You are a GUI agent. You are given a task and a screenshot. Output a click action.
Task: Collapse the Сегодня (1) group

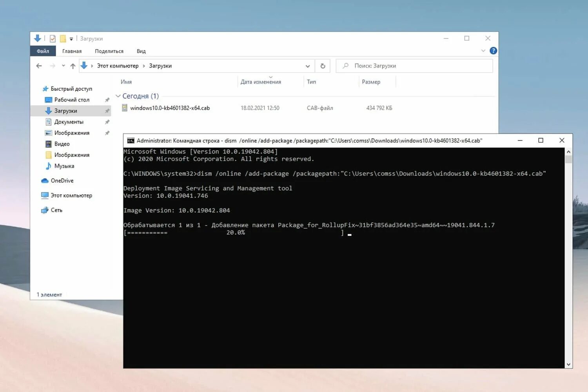(118, 96)
